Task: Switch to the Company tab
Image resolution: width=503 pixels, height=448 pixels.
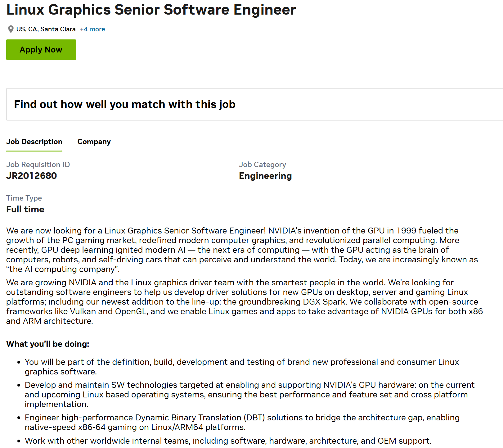Action: [x=94, y=142]
